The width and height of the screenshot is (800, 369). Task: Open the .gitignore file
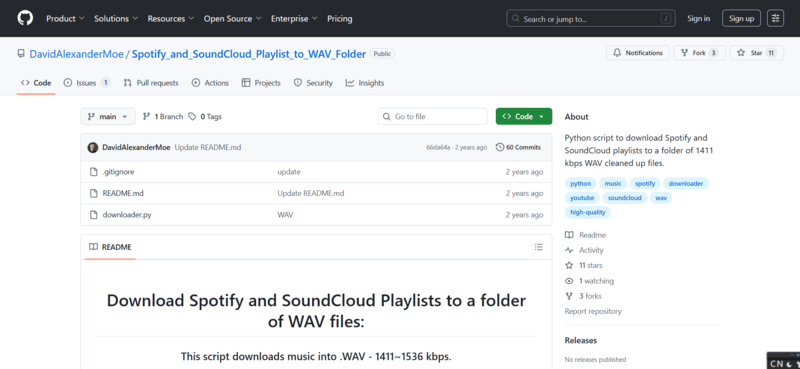pyautogui.click(x=118, y=172)
